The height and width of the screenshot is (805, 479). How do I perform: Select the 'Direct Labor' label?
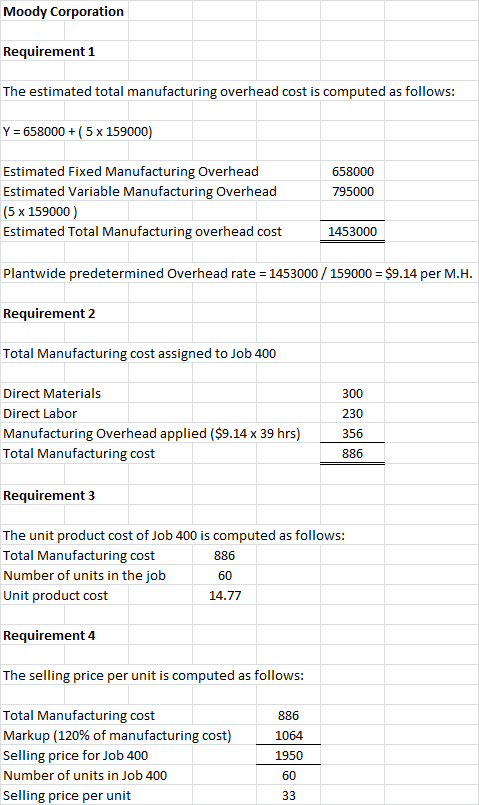tap(40, 413)
